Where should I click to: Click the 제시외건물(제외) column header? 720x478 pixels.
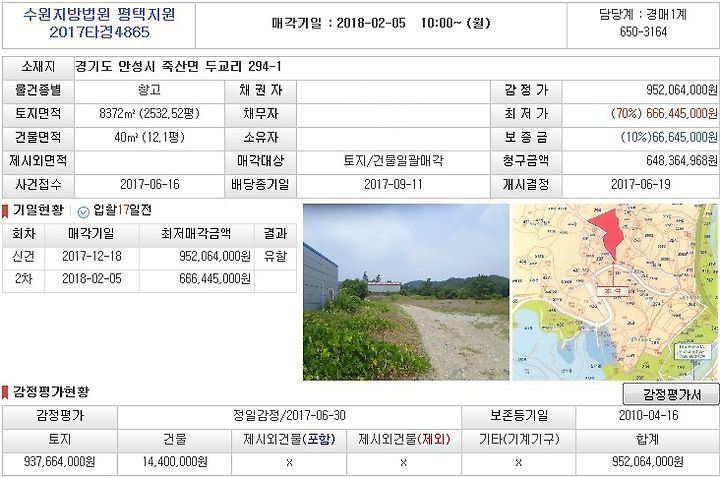[404, 440]
